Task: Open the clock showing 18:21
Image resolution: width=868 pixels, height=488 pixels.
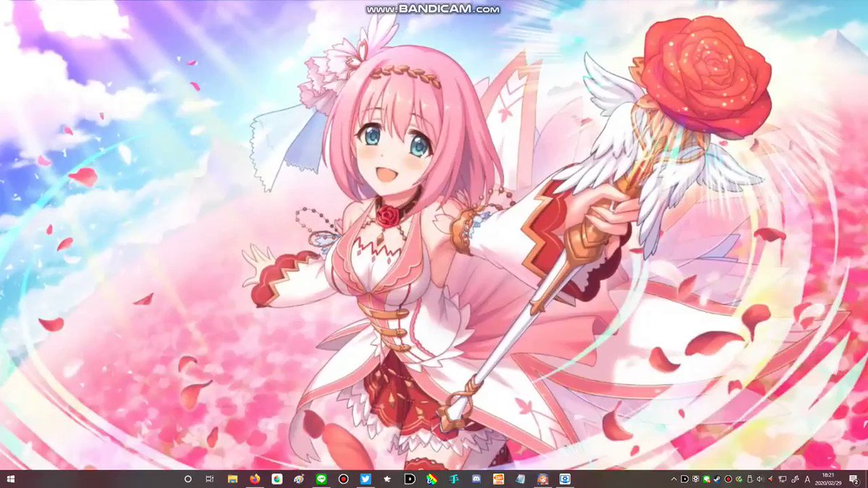Action: 828,479
